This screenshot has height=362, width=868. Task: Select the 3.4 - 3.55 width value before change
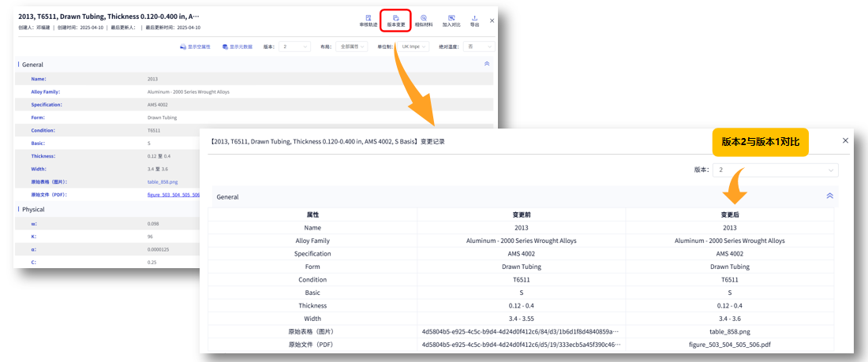(521, 319)
